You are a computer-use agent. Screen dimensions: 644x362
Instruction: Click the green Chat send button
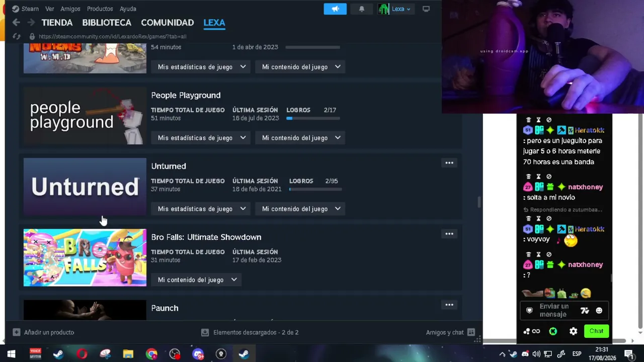[596, 331]
